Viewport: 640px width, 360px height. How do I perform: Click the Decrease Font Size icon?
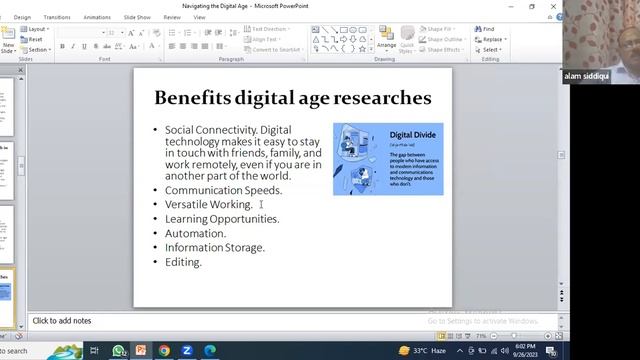click(141, 33)
